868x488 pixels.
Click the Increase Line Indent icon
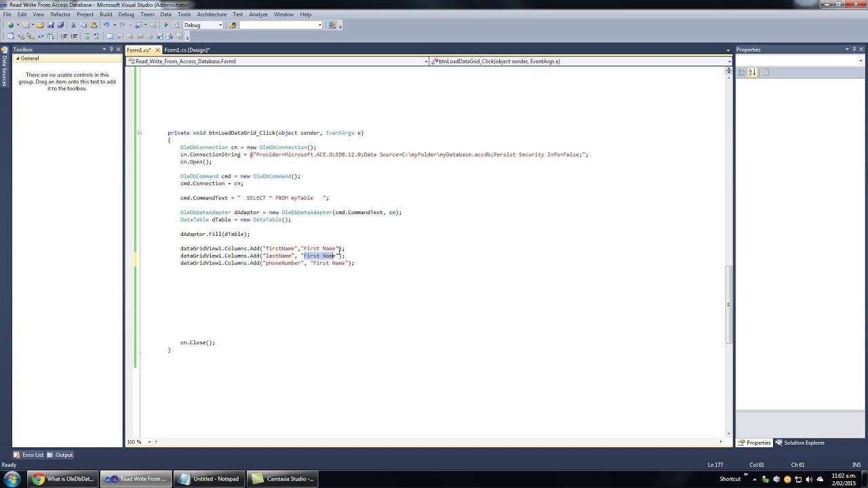pos(74,36)
